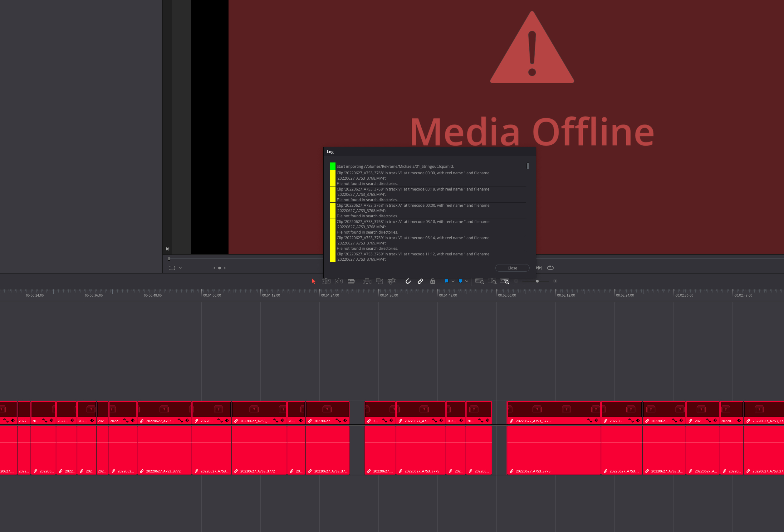
Task: Toggle Linked Selection chain icon
Action: click(420, 281)
